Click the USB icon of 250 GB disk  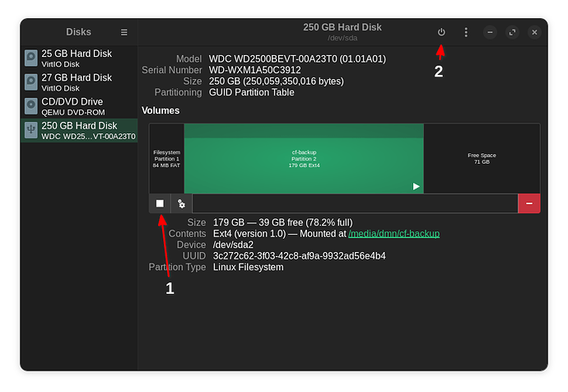tap(31, 130)
